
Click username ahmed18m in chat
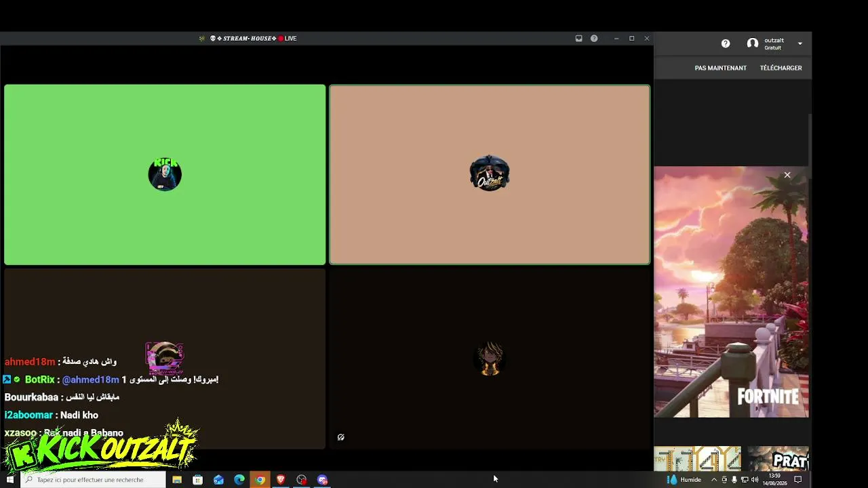click(x=30, y=362)
